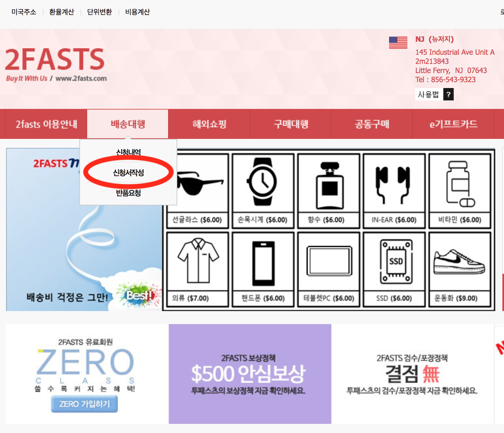Viewport: 504px width, 433px height.
Task: Select the wristwatch category icon
Action: 262,182
